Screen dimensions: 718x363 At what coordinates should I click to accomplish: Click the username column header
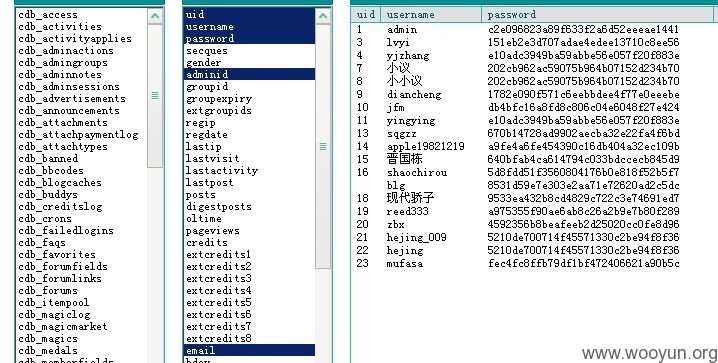[430, 15]
